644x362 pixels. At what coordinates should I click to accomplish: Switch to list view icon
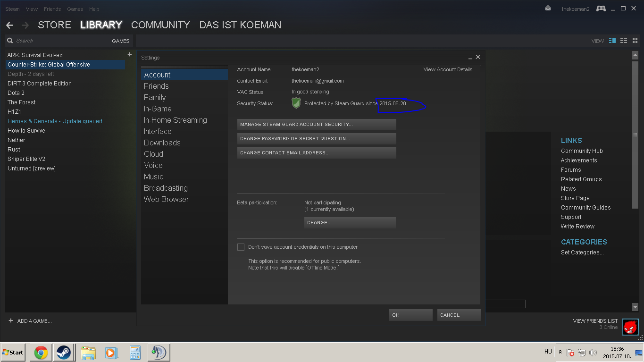(x=624, y=41)
